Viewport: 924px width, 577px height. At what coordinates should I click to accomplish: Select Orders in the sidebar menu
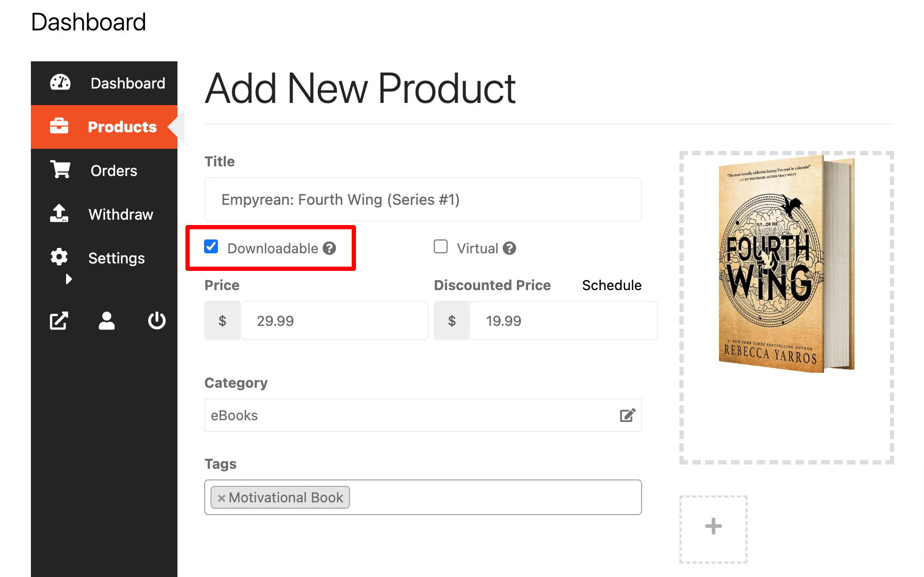click(114, 170)
